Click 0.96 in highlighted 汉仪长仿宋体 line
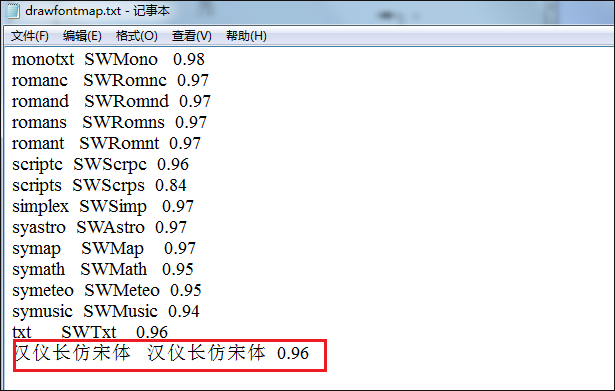The width and height of the screenshot is (615, 391). tap(293, 353)
